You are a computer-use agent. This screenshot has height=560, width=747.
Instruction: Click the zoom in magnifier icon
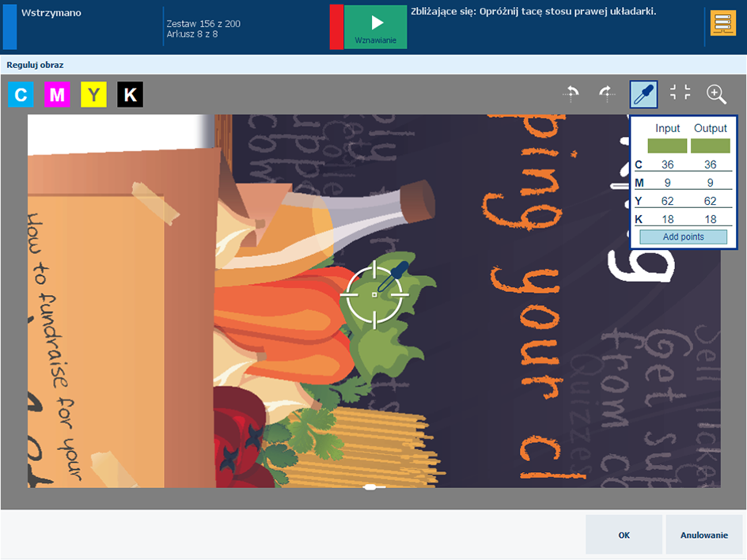pos(716,94)
